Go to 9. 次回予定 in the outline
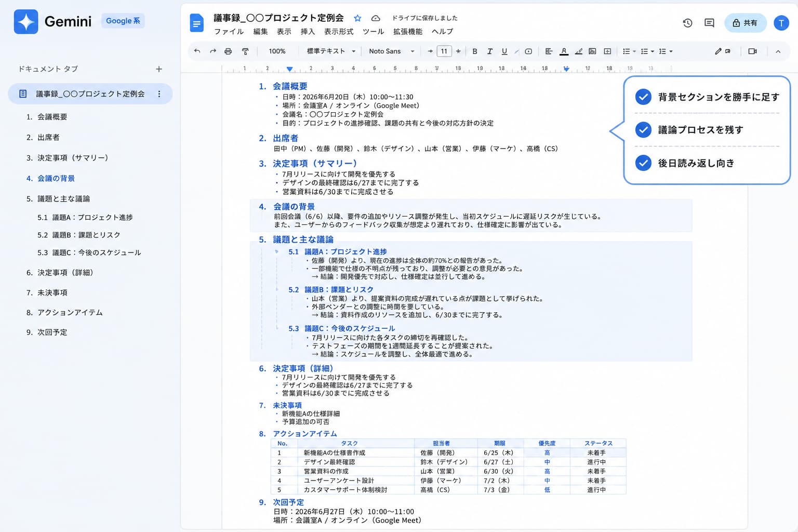This screenshot has height=532, width=798. pyautogui.click(x=47, y=332)
